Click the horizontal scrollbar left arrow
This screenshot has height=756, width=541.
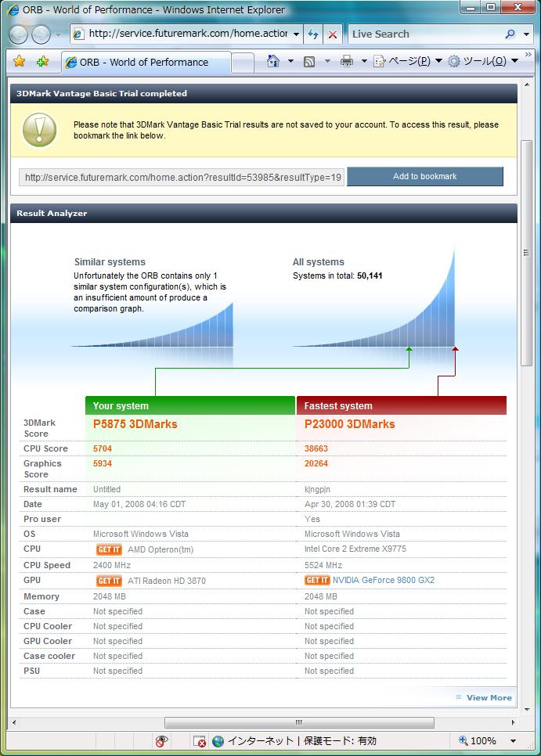(x=14, y=722)
